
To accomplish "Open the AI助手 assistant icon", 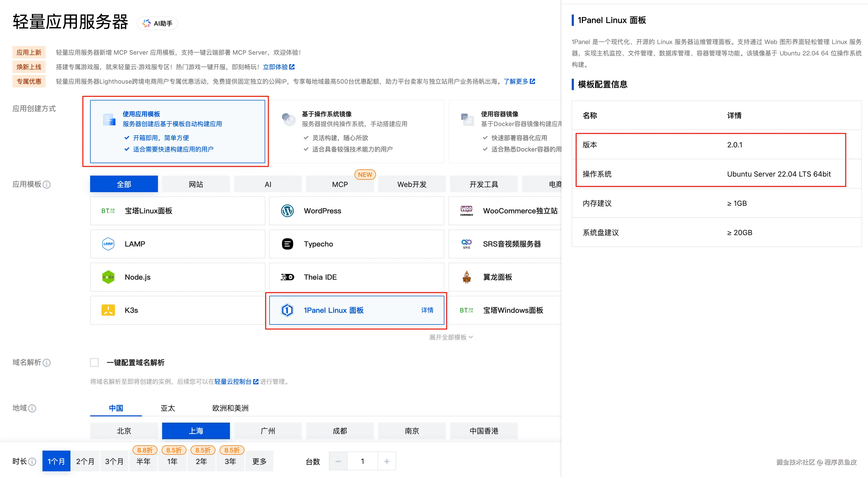I will coord(147,23).
